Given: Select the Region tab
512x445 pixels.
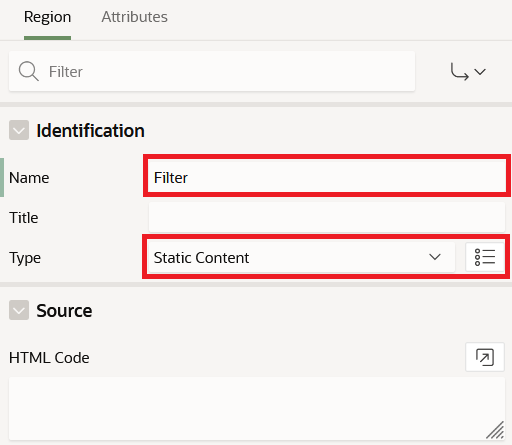Looking at the screenshot, I should pos(47,17).
